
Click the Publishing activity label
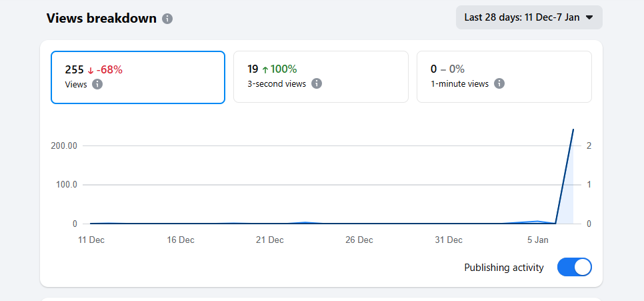click(503, 268)
